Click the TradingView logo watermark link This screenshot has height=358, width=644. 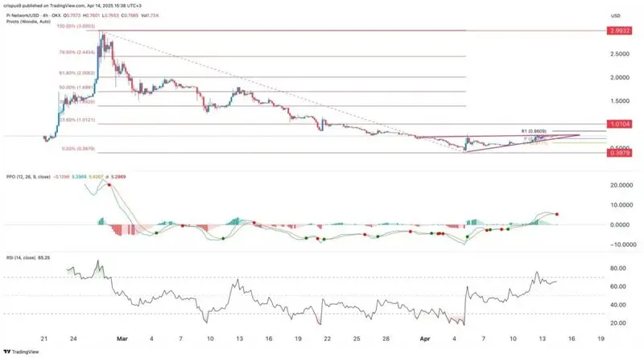[x=21, y=352]
